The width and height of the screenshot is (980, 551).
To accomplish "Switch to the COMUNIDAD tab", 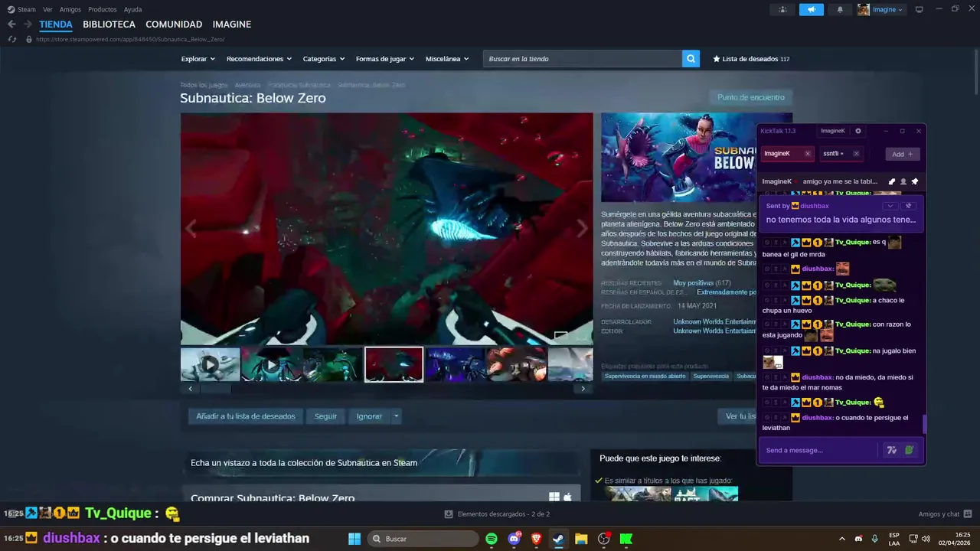I will (x=174, y=24).
